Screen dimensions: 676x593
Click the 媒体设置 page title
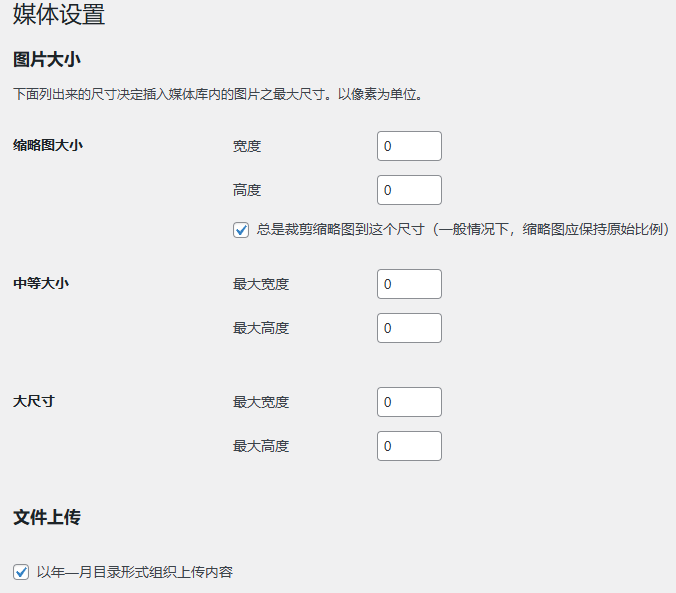pos(59,16)
